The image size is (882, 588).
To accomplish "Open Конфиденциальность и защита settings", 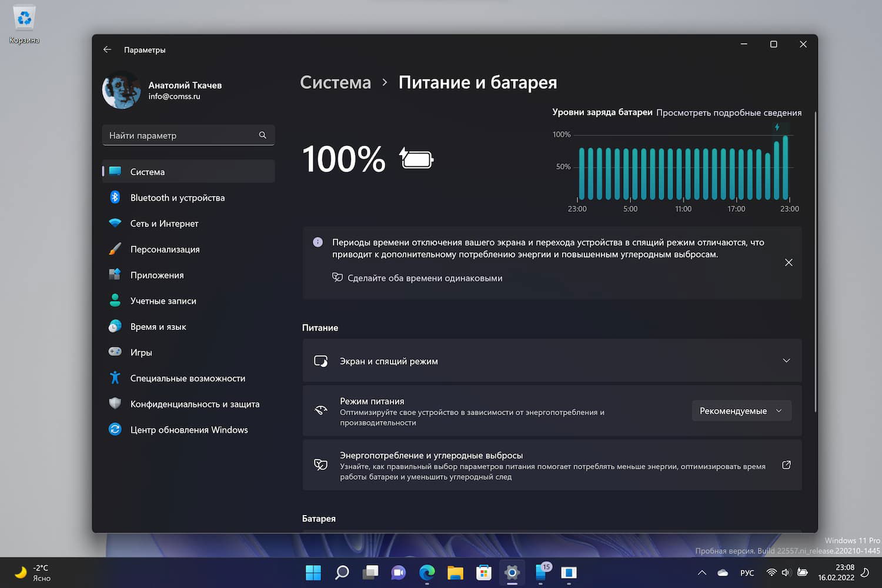I will point(188,404).
